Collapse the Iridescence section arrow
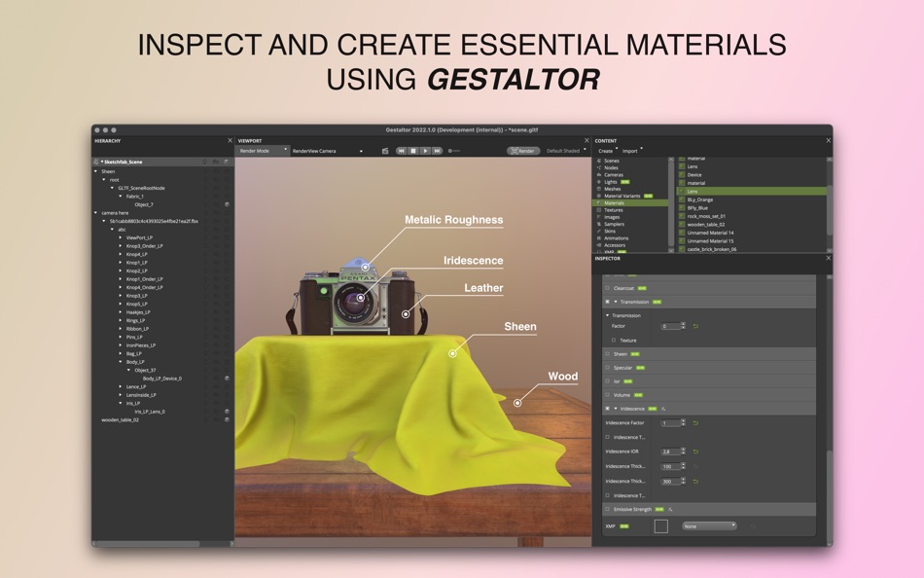This screenshot has width=924, height=578. pyautogui.click(x=616, y=409)
